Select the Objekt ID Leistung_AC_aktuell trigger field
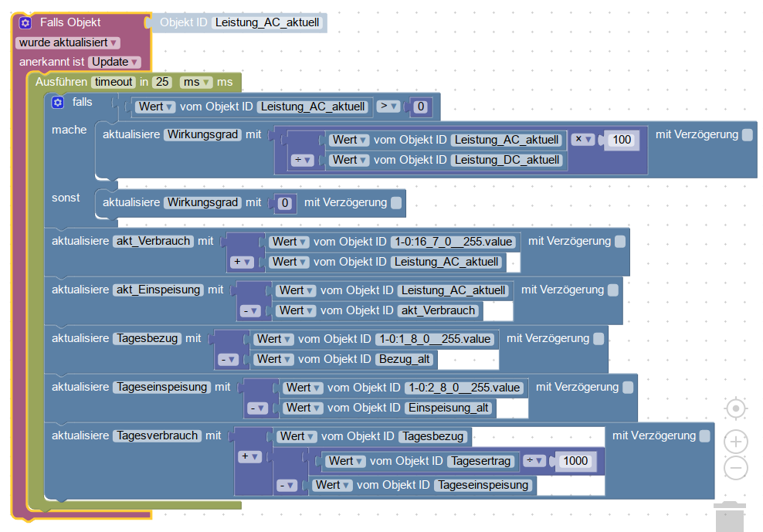Screen dimensions: 763x532 [x=266, y=23]
